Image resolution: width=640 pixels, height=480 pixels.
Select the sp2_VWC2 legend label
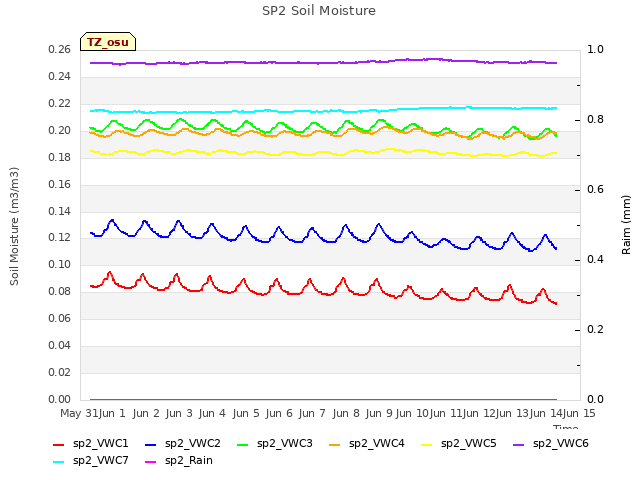(x=193, y=444)
